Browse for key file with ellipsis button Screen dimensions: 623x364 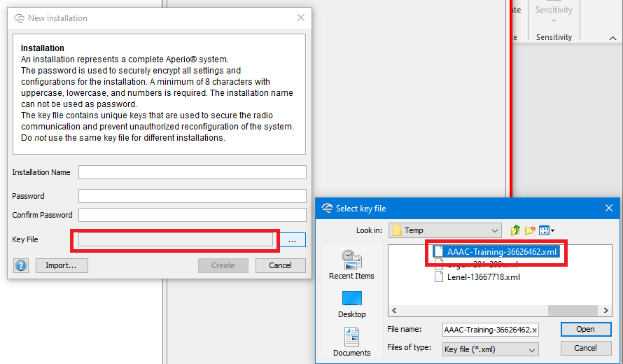pyautogui.click(x=293, y=240)
